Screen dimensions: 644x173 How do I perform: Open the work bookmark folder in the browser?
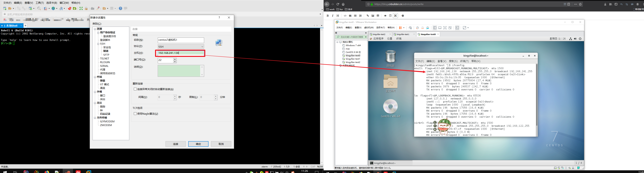point(330,9)
